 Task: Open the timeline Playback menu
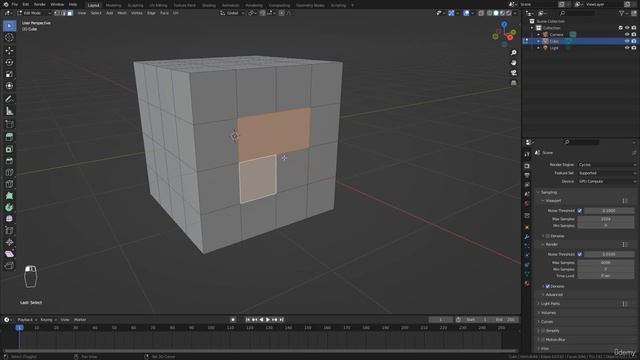27,320
